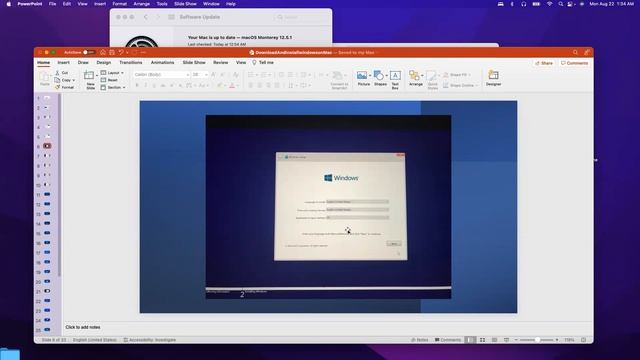Expand the Copy dropdown arrow
Image resolution: width=640 pixels, height=360 pixels.
[73, 80]
